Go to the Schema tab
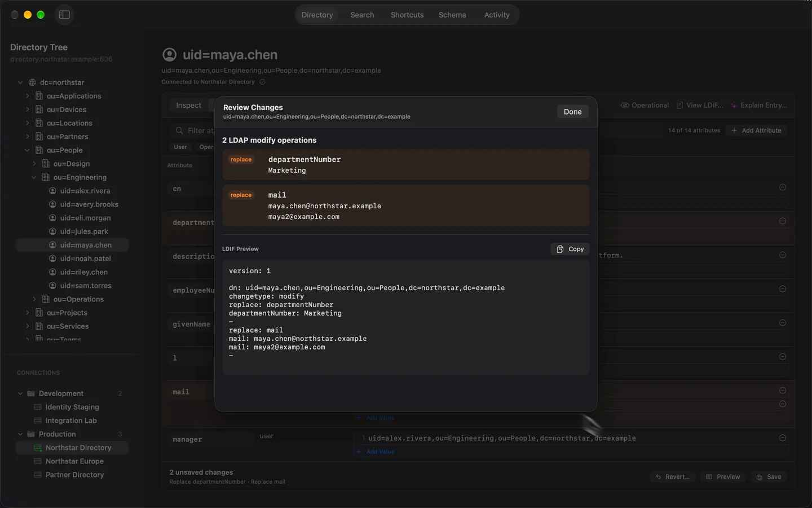This screenshot has height=508, width=812. pyautogui.click(x=452, y=15)
